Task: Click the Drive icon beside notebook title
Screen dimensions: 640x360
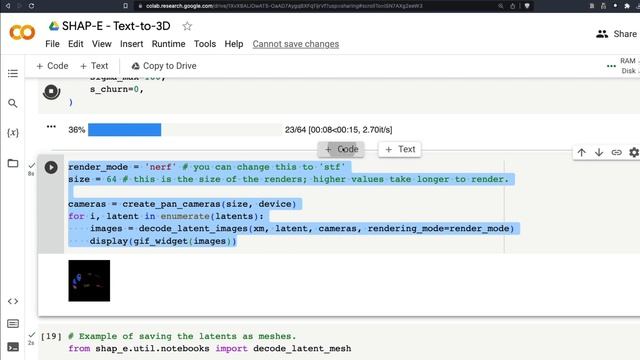Action: pos(54,26)
